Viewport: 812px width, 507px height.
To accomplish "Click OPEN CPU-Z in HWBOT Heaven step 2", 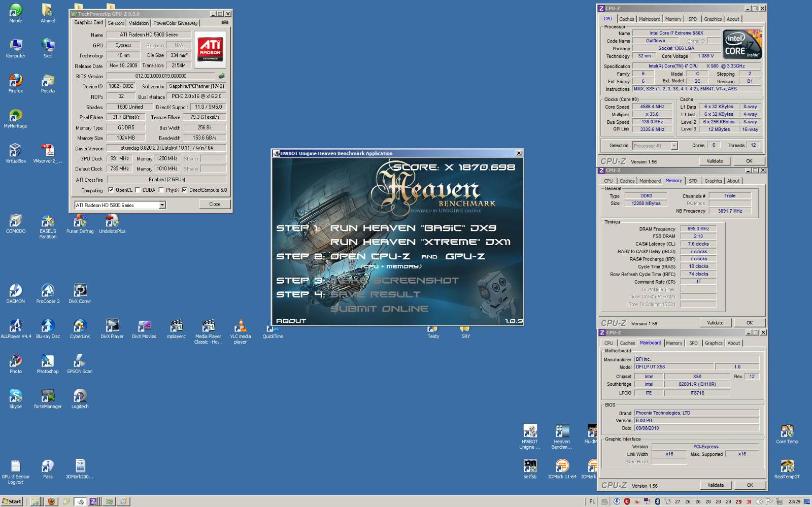I will [370, 256].
